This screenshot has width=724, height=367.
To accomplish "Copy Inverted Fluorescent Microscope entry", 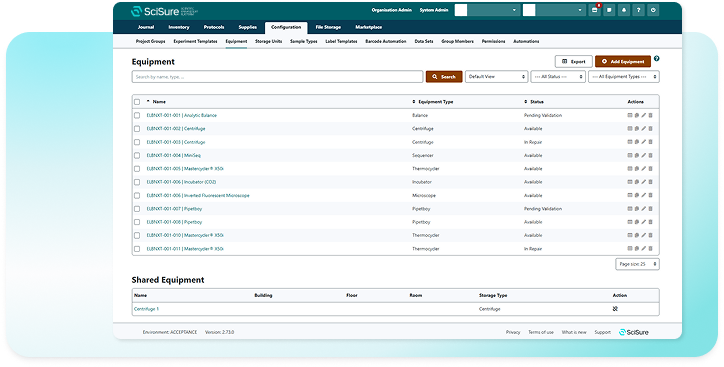I will click(x=637, y=195).
